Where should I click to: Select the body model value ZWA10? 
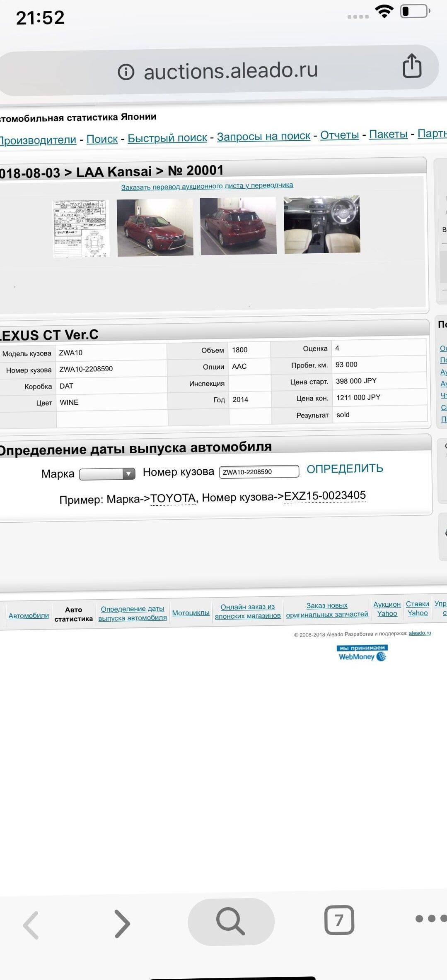70,353
